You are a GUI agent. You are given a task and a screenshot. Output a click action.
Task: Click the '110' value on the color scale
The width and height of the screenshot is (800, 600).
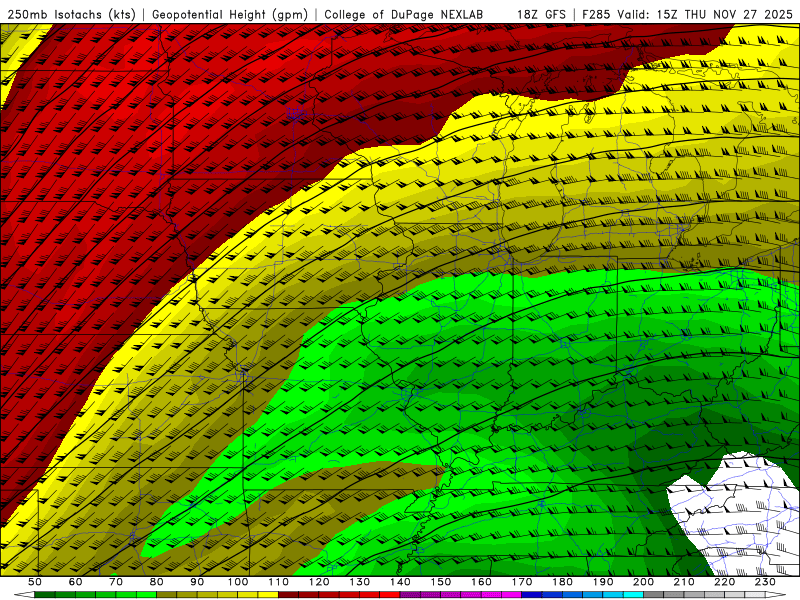pos(279,582)
